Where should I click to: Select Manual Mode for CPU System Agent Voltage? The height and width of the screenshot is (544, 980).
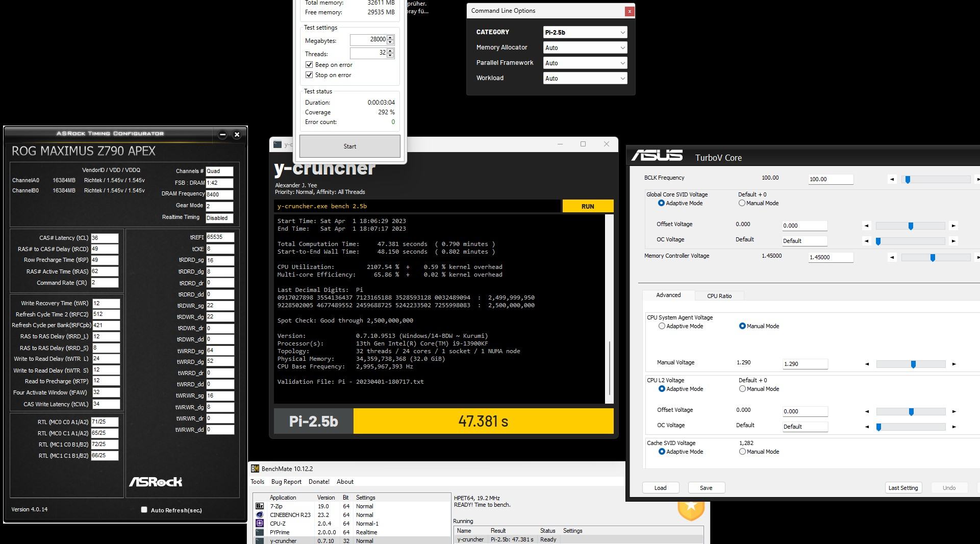(x=742, y=326)
